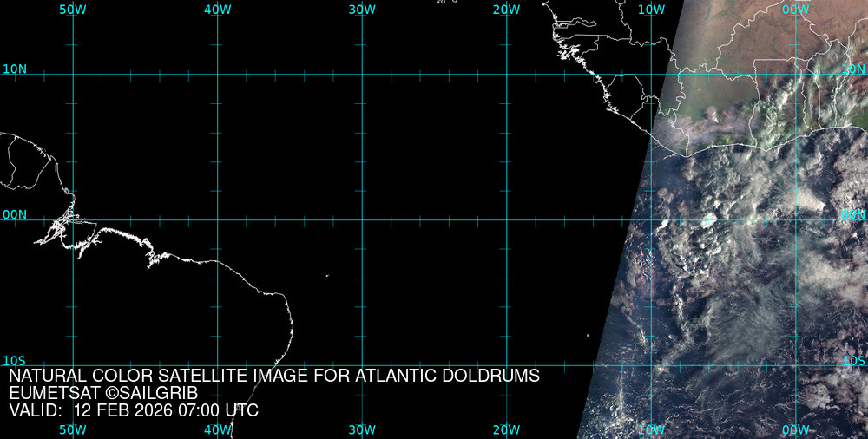Select the left-side 10S latitude label
The height and width of the screenshot is (439, 868).
(15, 360)
